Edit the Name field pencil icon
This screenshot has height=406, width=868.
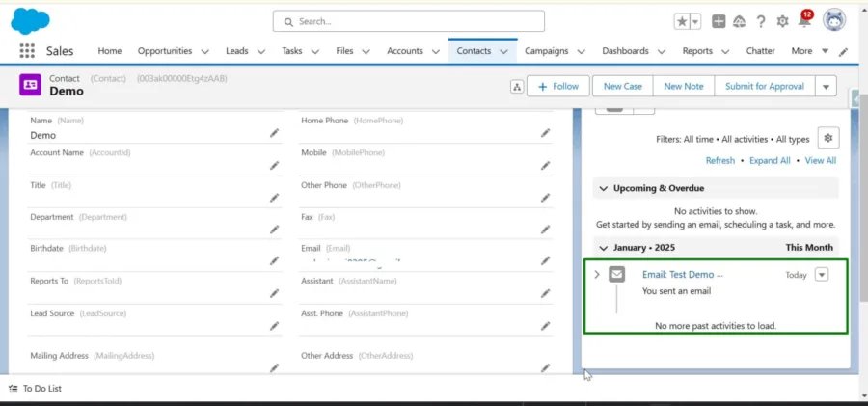point(274,133)
